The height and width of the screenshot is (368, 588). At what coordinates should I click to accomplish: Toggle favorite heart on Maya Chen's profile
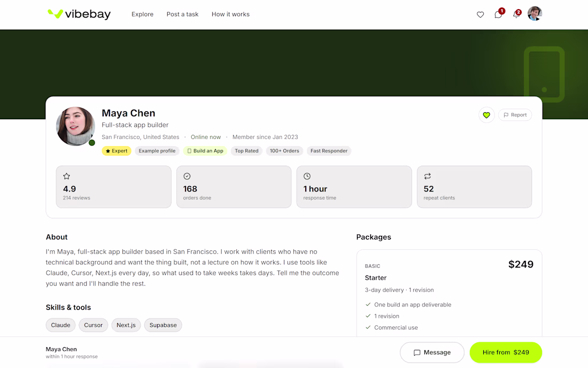(x=486, y=115)
